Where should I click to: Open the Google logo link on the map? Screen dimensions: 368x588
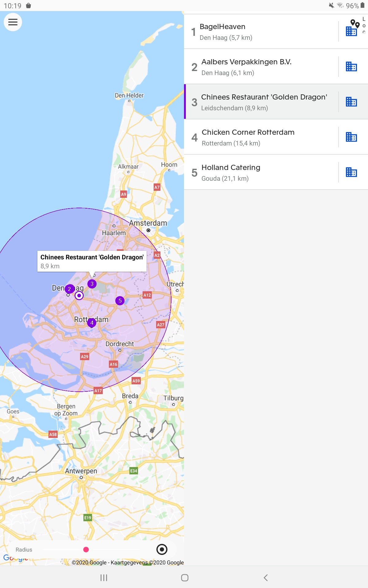[x=16, y=558]
